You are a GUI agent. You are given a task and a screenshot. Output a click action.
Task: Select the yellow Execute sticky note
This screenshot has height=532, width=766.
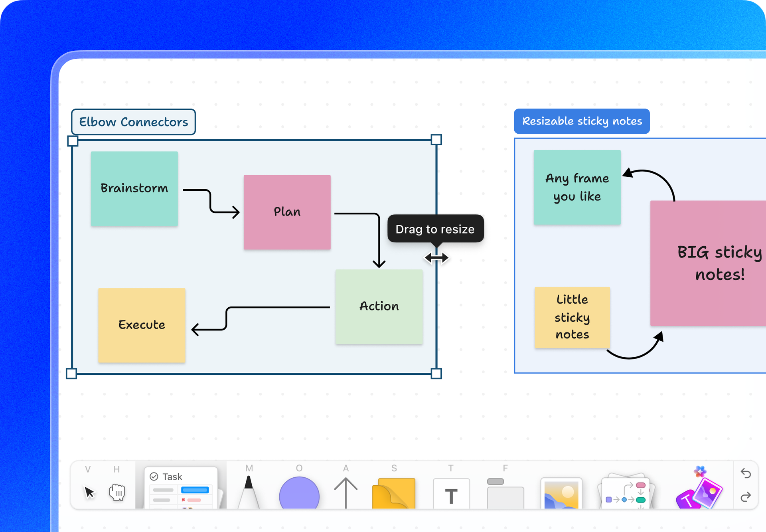tap(142, 325)
